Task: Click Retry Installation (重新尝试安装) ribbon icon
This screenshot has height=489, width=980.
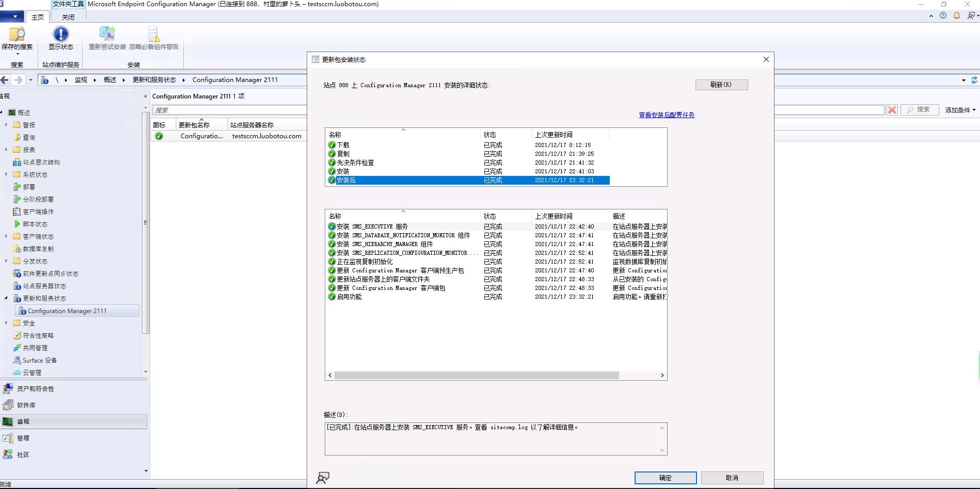Action: 107,39
